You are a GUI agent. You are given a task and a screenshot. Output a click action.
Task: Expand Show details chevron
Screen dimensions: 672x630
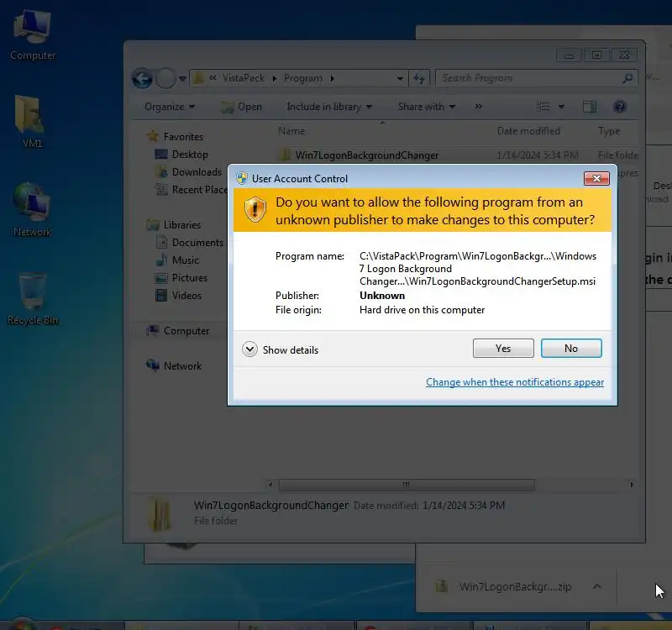click(249, 349)
